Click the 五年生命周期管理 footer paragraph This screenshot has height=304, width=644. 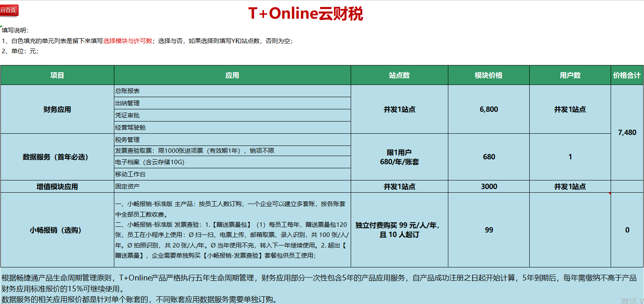(319, 283)
